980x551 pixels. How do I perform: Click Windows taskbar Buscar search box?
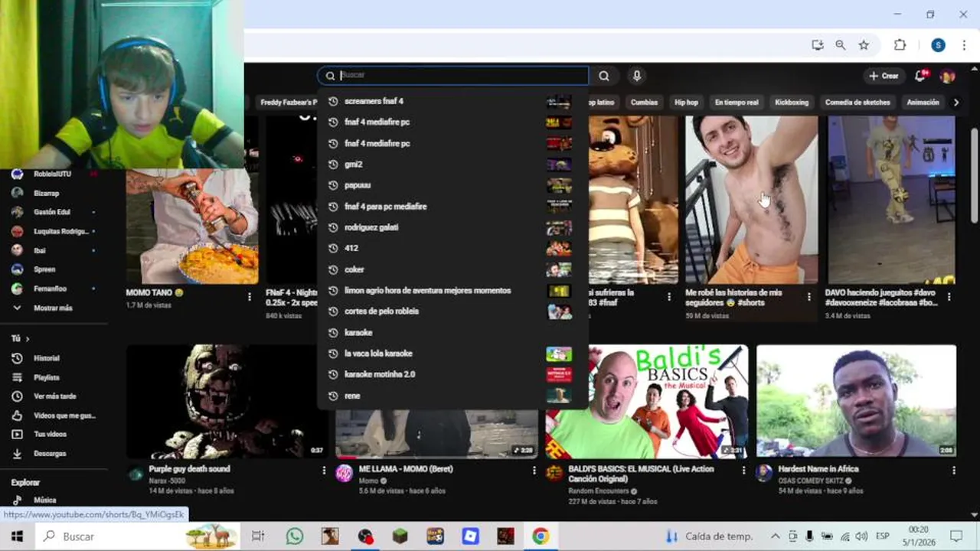137,536
